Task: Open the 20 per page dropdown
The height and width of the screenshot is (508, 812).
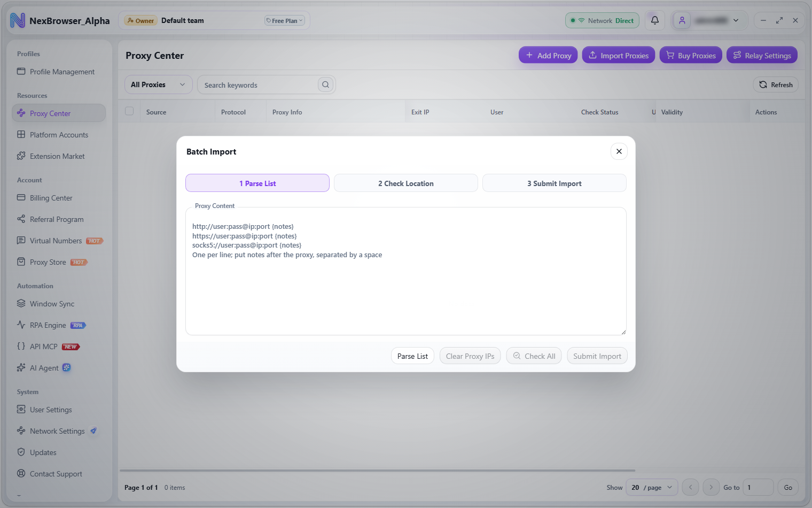Action: pos(652,487)
